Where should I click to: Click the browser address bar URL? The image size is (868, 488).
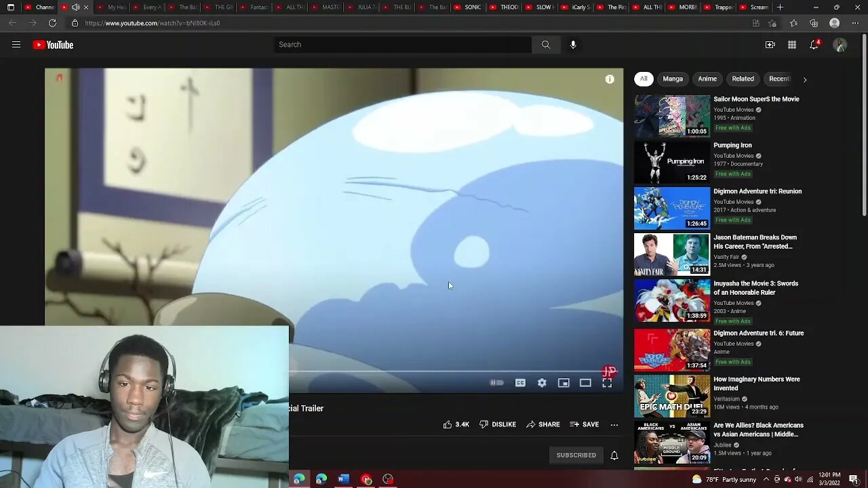[x=153, y=23]
